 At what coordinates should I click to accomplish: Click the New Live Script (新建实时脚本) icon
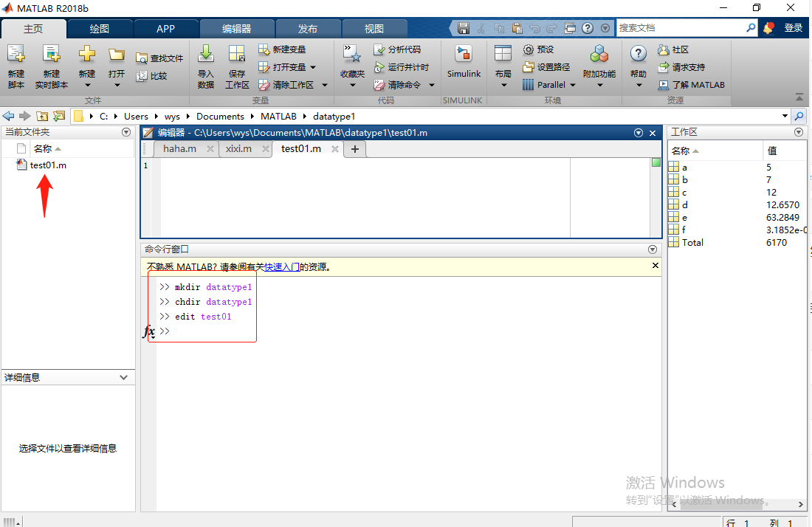pos(51,55)
